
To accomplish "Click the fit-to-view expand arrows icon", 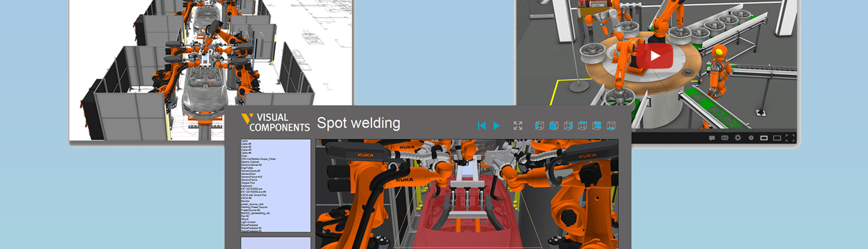I will point(518,126).
